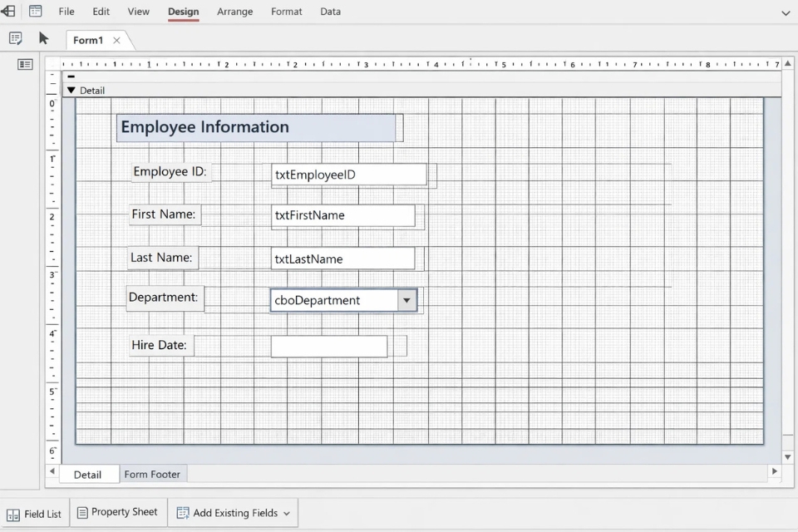The image size is (798, 532).
Task: Click the edit notes icon left of pointer
Action: (x=15, y=38)
